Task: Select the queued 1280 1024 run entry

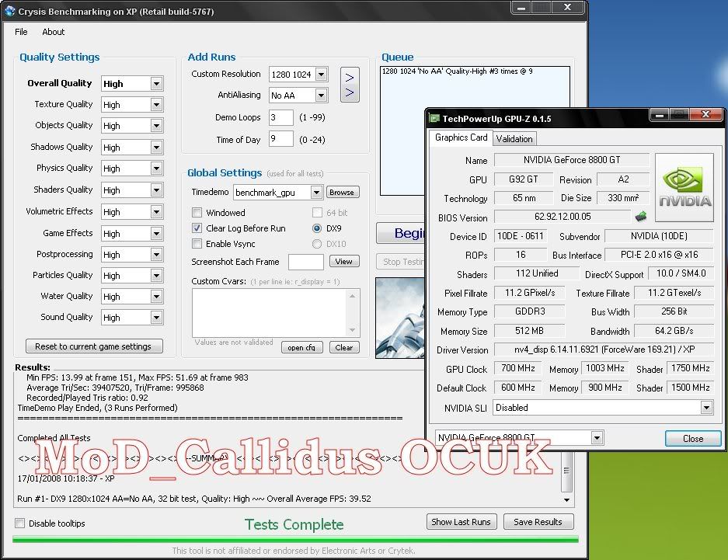Action: [457, 71]
